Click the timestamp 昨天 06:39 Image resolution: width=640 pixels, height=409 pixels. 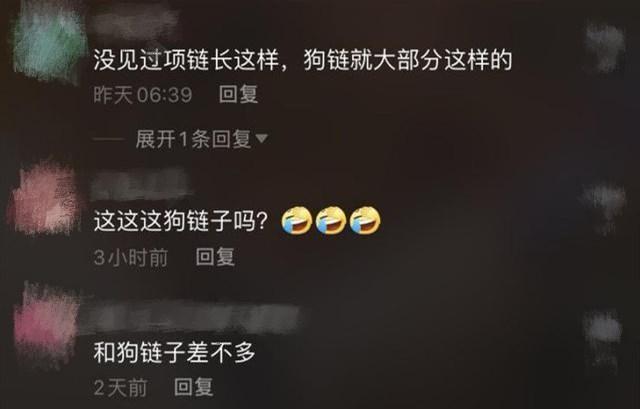click(x=142, y=95)
